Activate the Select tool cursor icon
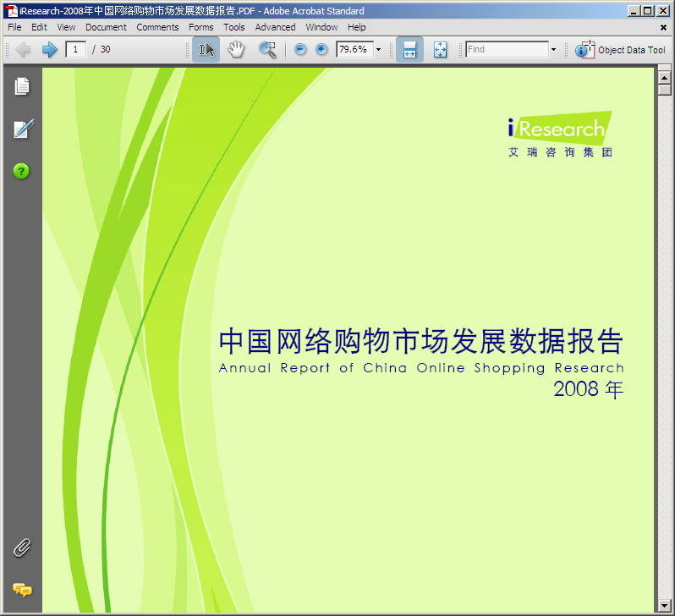 [x=206, y=50]
